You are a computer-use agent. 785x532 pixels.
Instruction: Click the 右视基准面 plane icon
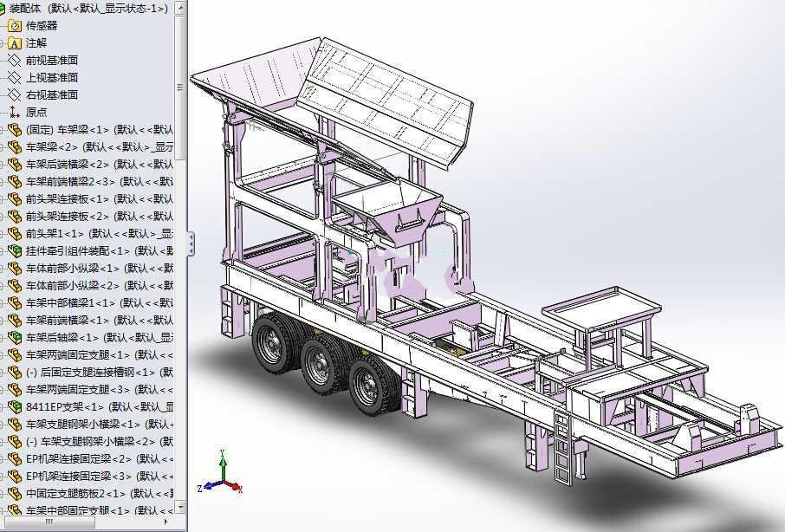point(15,94)
